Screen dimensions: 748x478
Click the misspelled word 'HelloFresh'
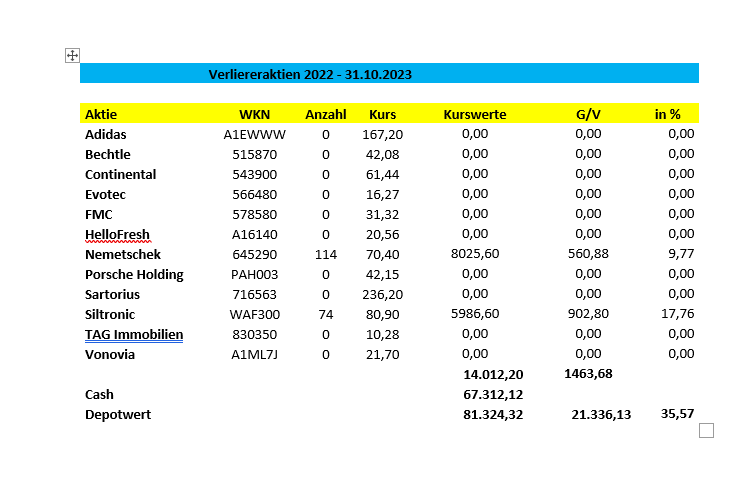(117, 235)
